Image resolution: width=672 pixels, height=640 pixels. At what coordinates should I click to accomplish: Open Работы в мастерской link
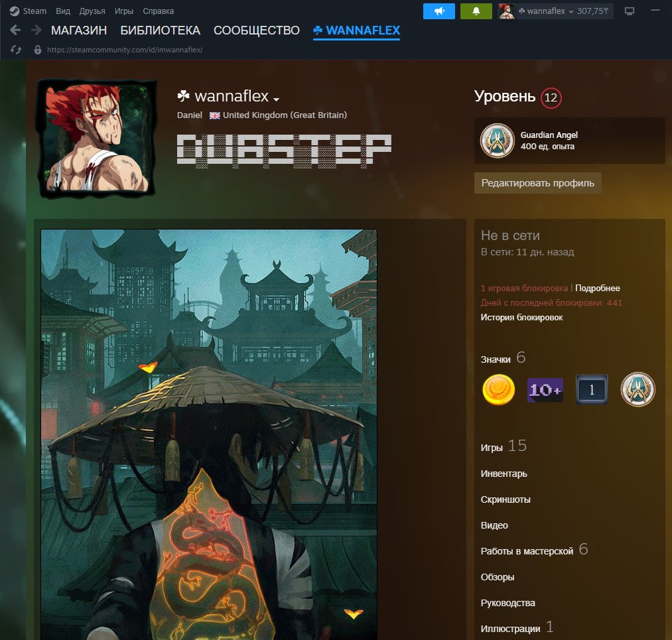click(x=527, y=551)
